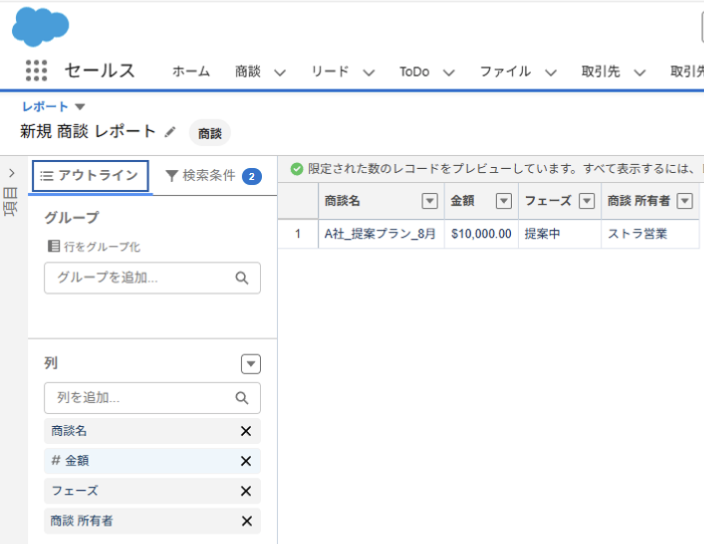This screenshot has height=544, width=704.
Task: Open 取引先 nav menu chevron
Action: [x=639, y=73]
